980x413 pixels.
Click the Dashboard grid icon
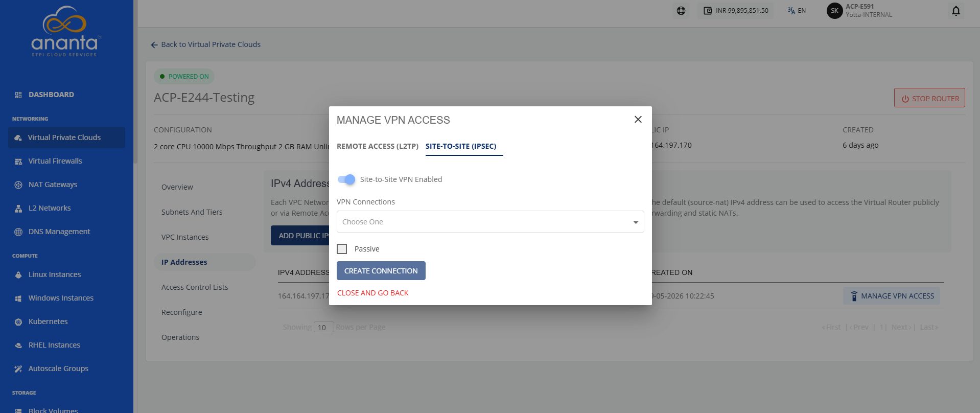[18, 95]
